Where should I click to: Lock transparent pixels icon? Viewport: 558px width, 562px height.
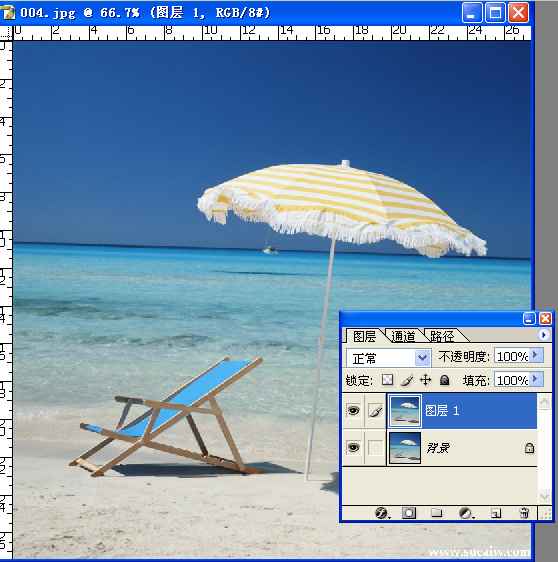(387, 380)
